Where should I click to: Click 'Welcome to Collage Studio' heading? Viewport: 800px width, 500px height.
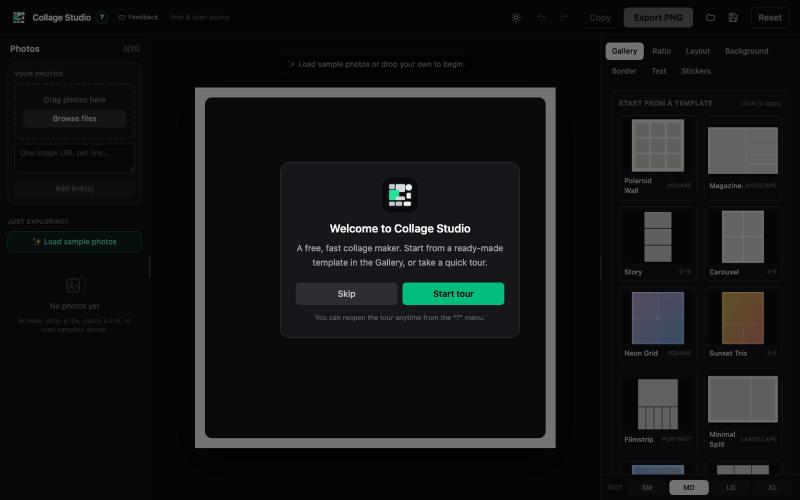tap(400, 229)
